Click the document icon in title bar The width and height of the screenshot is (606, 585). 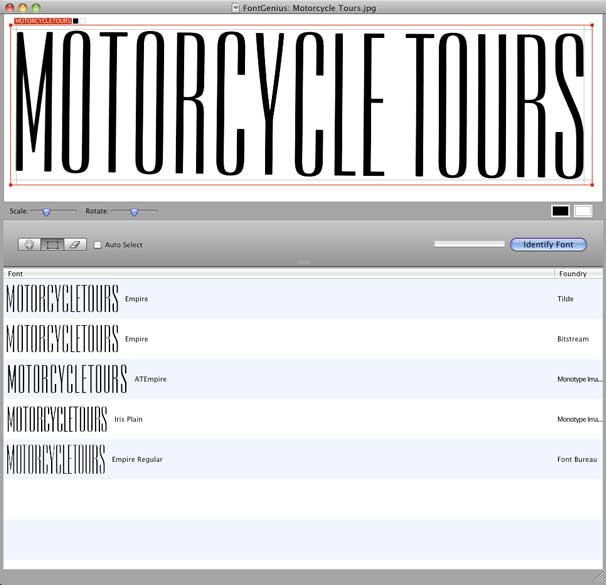235,7
